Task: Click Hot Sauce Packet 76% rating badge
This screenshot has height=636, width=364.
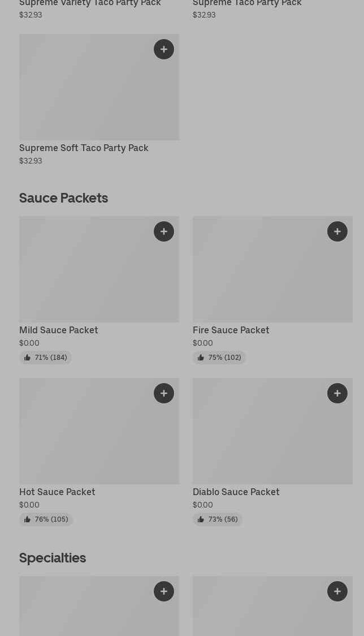Action: [x=46, y=519]
